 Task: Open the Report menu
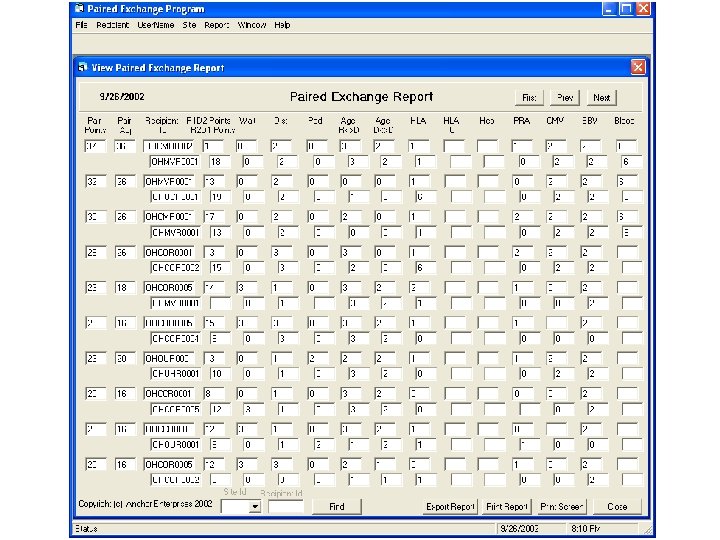pyautogui.click(x=216, y=24)
